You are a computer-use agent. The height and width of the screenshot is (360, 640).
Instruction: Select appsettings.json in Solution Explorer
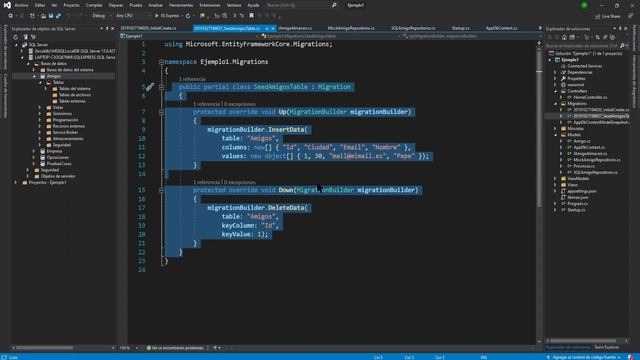pos(582,191)
